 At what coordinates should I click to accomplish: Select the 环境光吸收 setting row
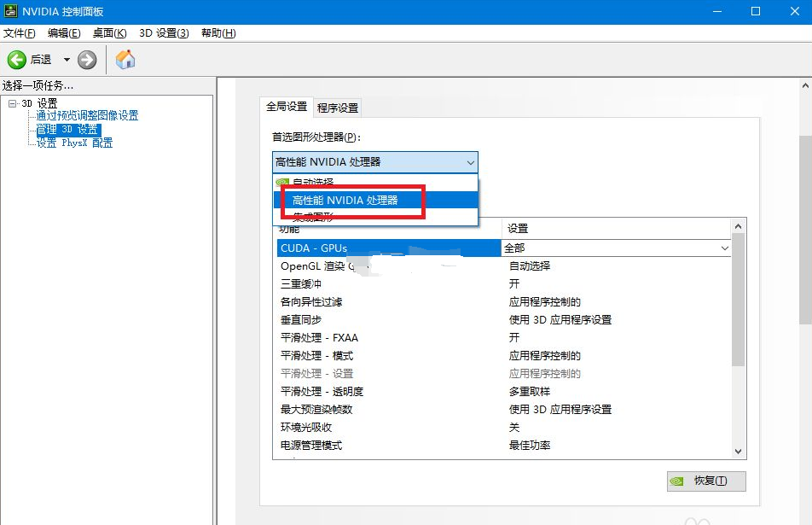(x=504, y=428)
